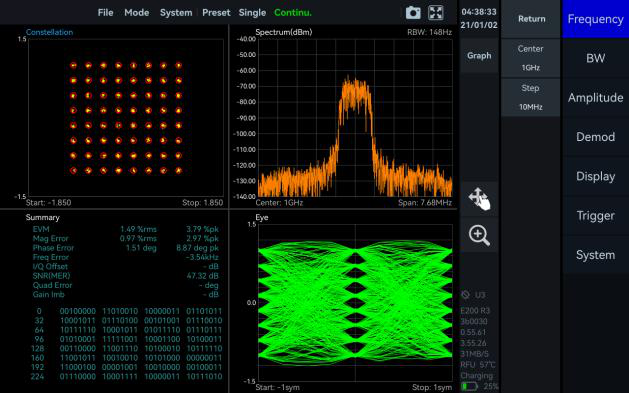Click the Spectrum(dBm) graph title
Viewport: 629px width, 393px height.
point(284,32)
